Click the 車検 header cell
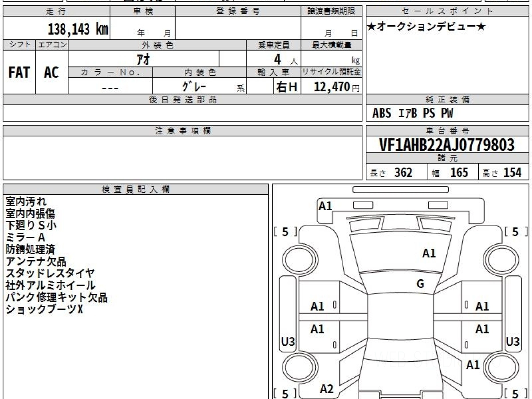Viewport: 532px width, 399px height. (143, 12)
